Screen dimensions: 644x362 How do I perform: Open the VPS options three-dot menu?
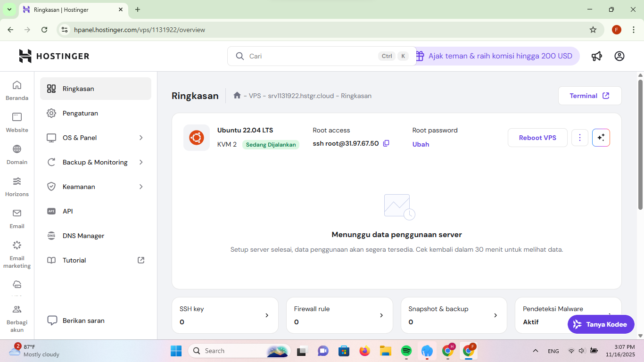579,137
